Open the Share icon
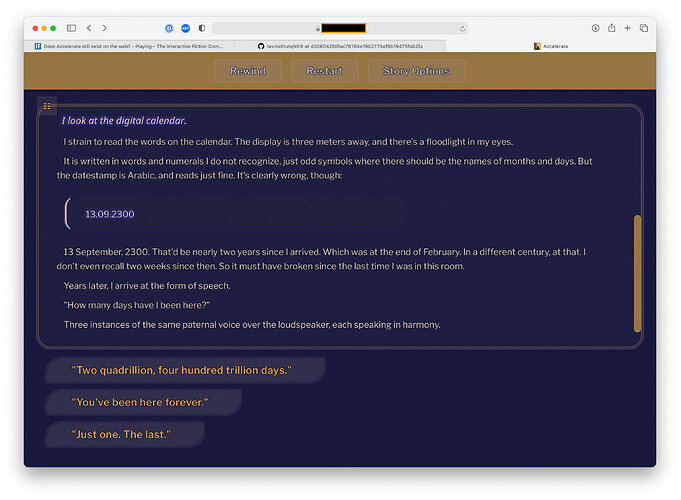Screen dimensions: 681x500 [x=612, y=28]
